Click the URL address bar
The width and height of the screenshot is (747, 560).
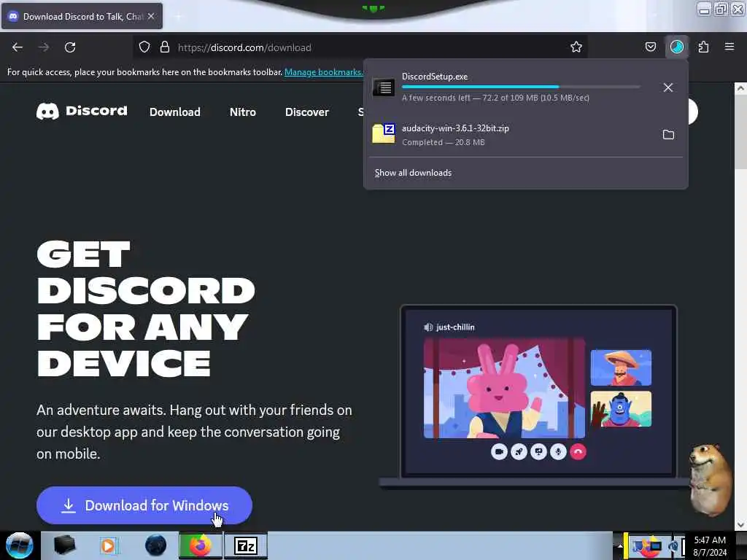point(362,47)
